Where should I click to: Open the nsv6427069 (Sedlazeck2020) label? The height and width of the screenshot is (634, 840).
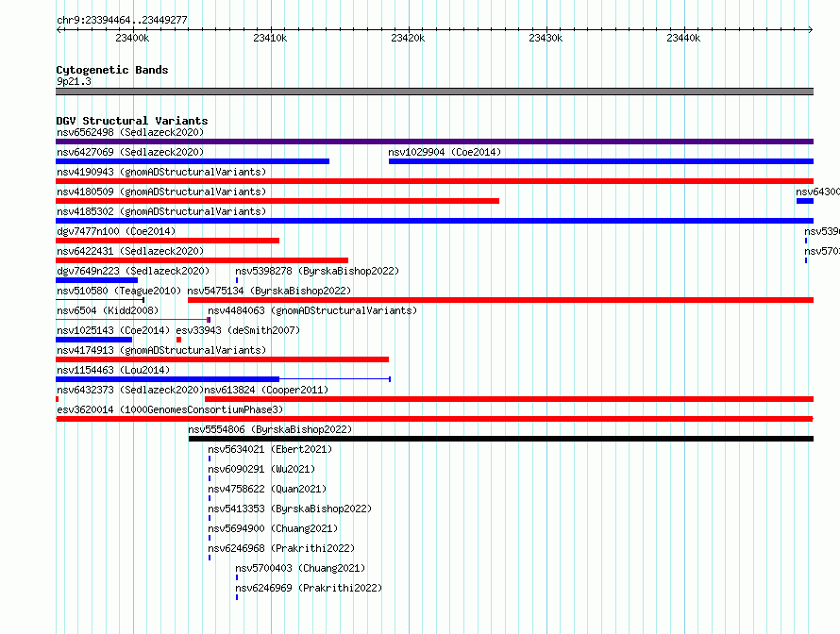[130, 152]
